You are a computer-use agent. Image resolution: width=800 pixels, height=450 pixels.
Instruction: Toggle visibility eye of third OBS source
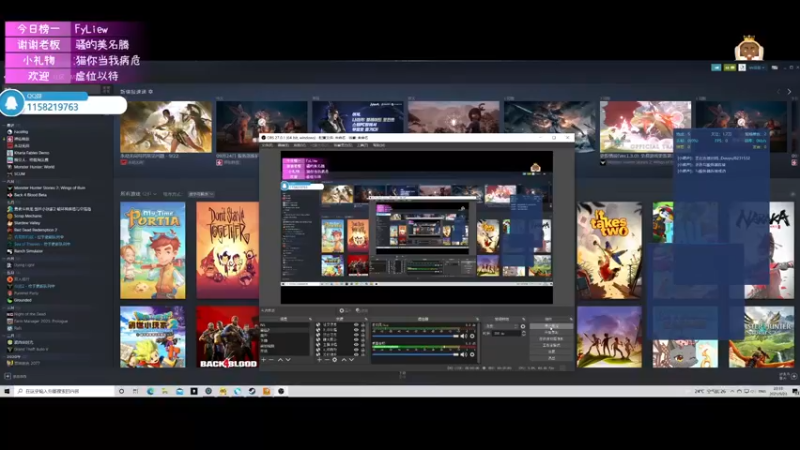tap(357, 335)
